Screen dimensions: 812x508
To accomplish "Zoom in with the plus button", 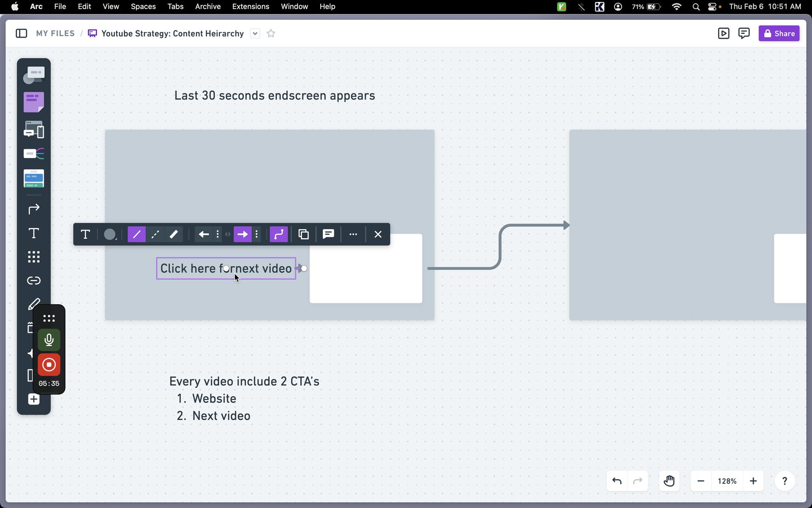I will (x=754, y=481).
